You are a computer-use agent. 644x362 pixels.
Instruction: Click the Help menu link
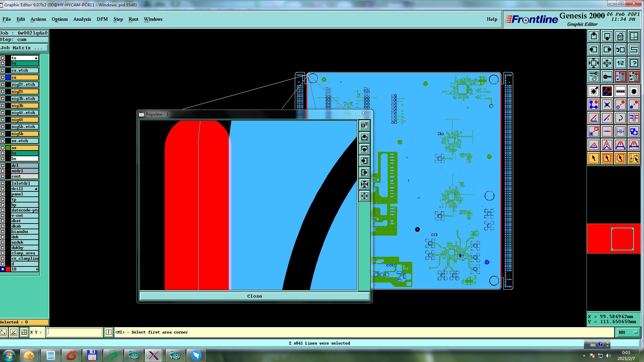coord(492,19)
